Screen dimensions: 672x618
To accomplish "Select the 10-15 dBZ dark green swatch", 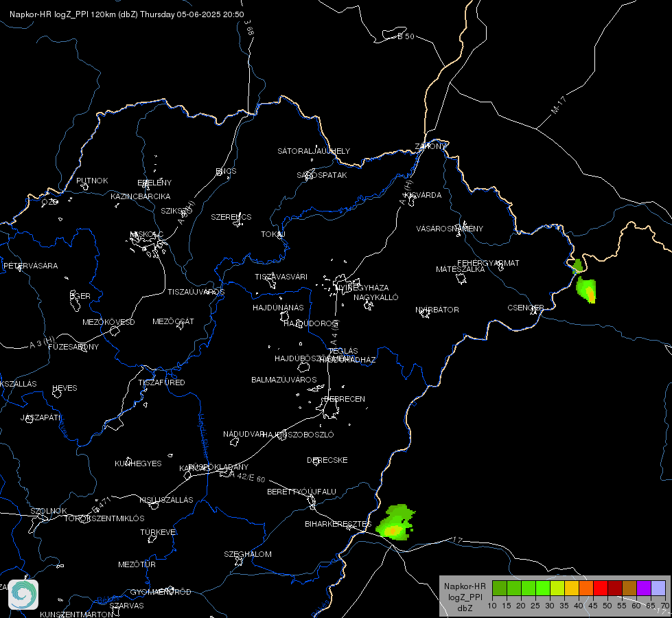I will (x=499, y=588).
